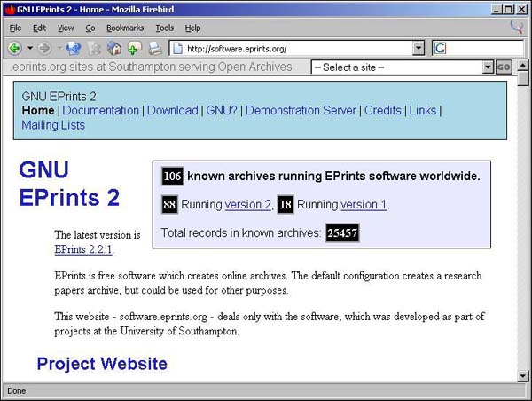Reload the page with the Reload icon

tap(74, 49)
